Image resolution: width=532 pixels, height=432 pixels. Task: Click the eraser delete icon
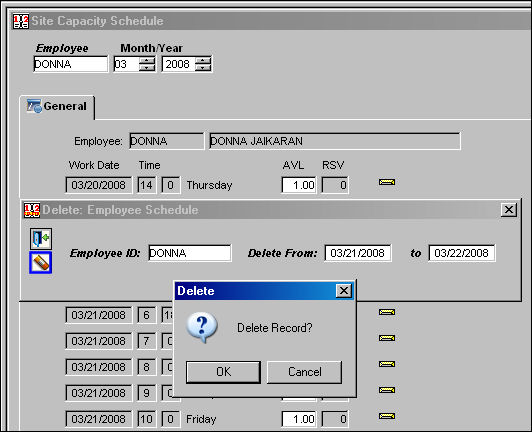point(41,262)
